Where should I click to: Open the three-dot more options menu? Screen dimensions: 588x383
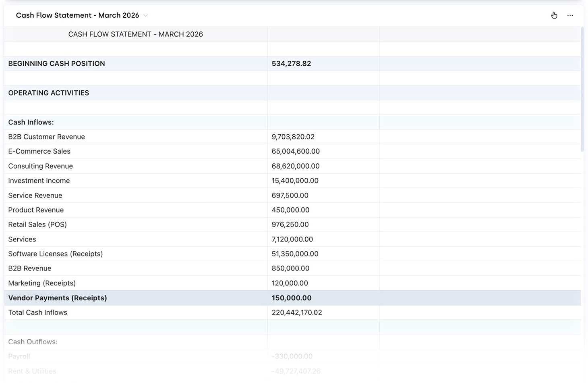(570, 15)
